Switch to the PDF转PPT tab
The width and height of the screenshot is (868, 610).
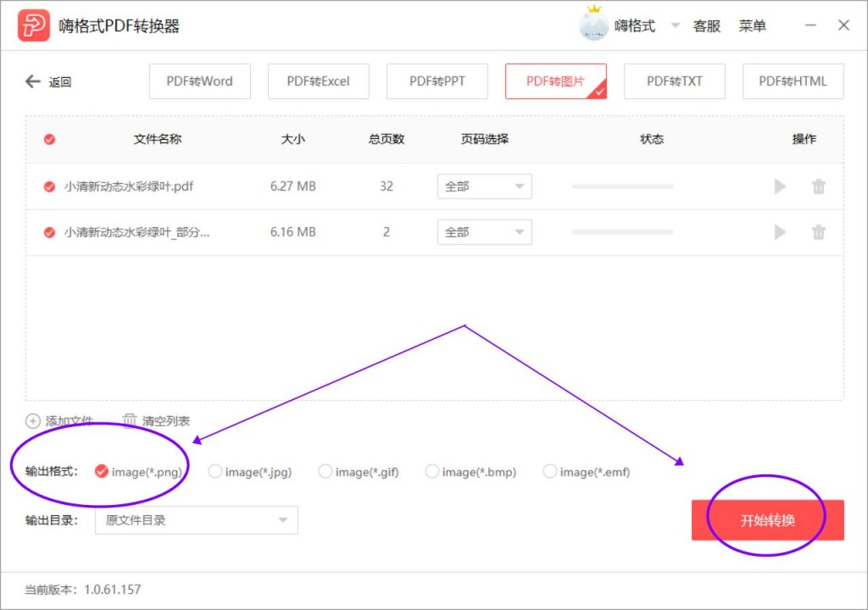[x=437, y=81]
